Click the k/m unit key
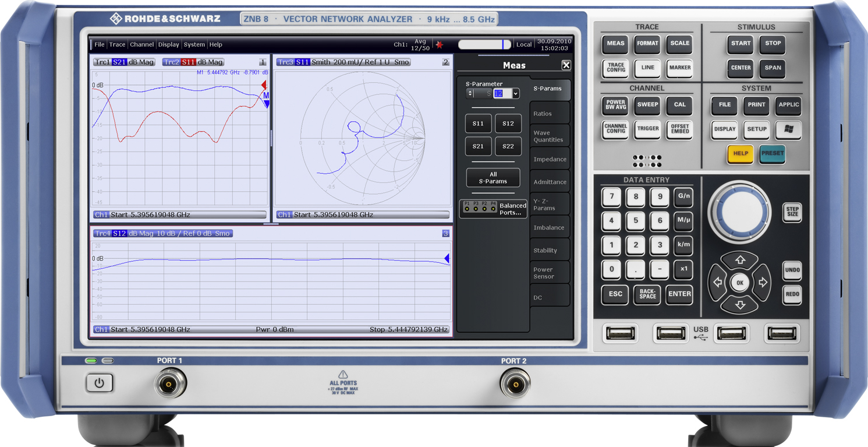Image resolution: width=868 pixels, height=447 pixels. click(x=683, y=245)
